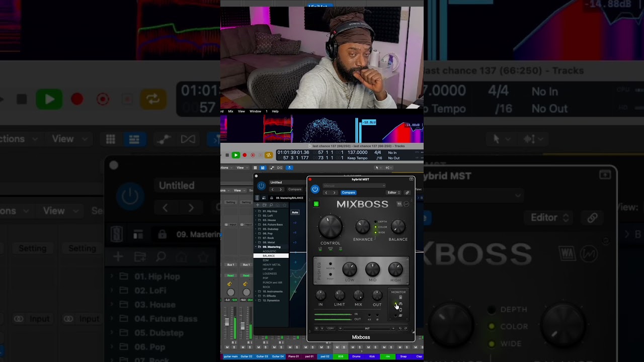Screen dimensions: 644x362
Task: Click Compare in the Untitled plugin window
Action: (x=295, y=190)
